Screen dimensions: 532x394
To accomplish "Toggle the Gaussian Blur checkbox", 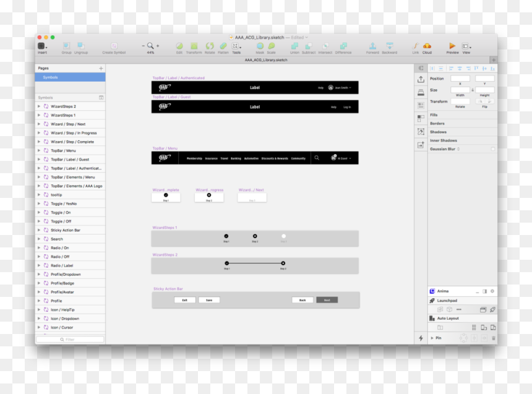I will click(492, 149).
